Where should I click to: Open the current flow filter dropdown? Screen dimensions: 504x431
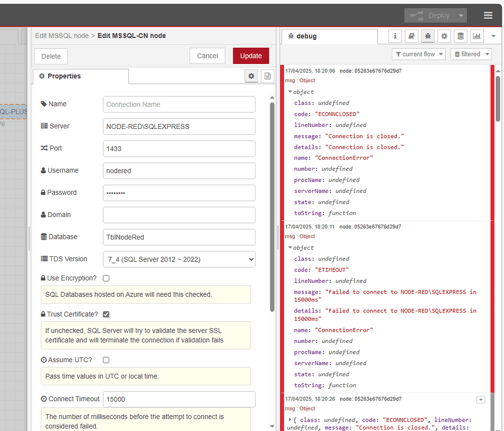[x=419, y=54]
